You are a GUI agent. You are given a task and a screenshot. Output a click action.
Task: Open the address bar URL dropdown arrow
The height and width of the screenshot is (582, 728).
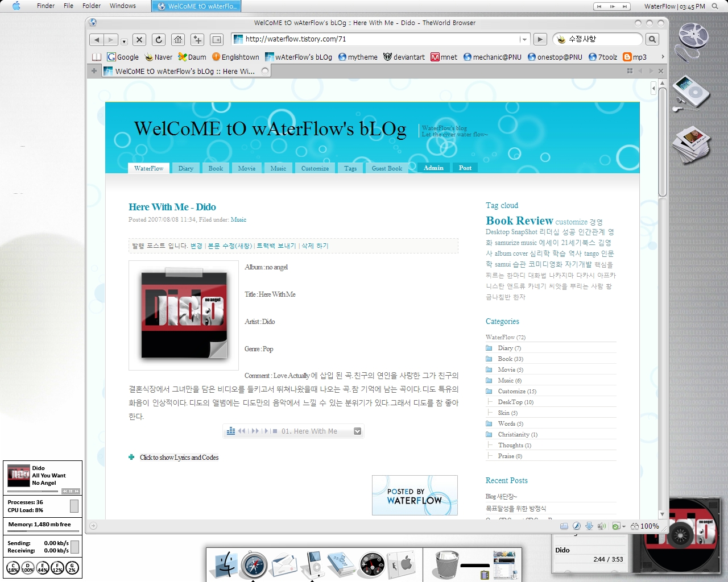click(523, 39)
